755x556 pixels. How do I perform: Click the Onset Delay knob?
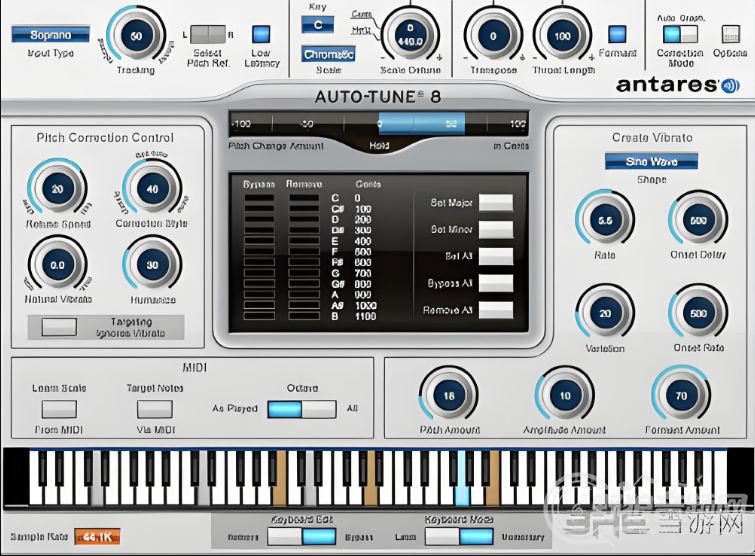click(698, 220)
